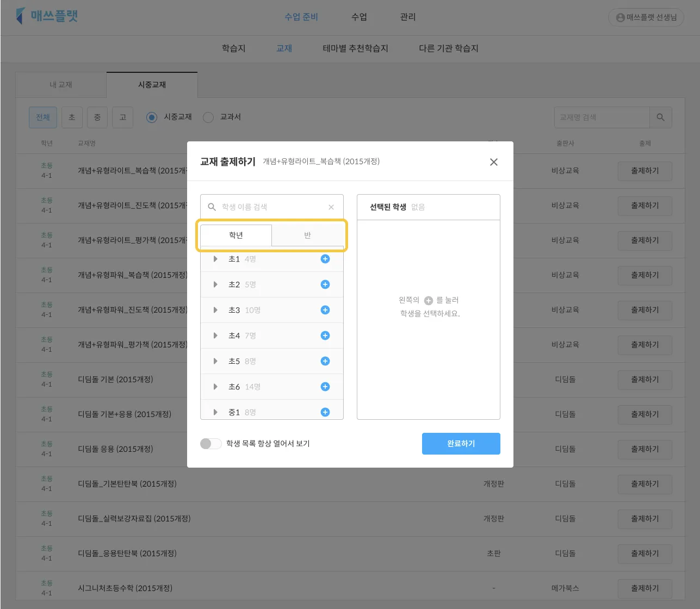
Task: Open the 관리 top menu
Action: pyautogui.click(x=408, y=17)
